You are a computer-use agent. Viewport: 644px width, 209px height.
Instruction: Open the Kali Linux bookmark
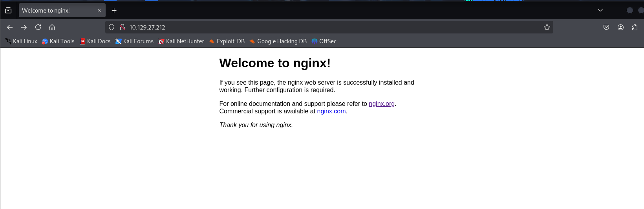21,41
